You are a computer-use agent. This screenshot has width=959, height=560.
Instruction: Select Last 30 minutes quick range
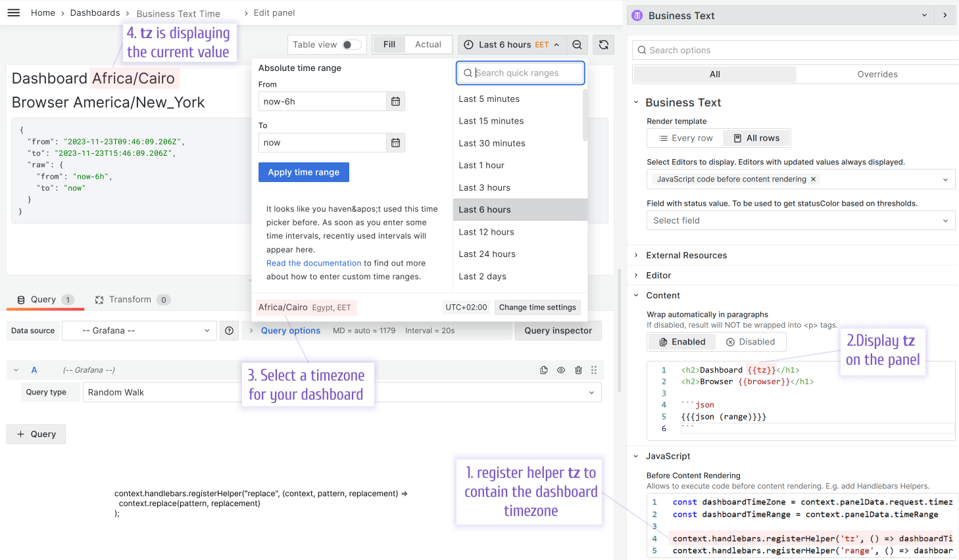tap(519, 143)
